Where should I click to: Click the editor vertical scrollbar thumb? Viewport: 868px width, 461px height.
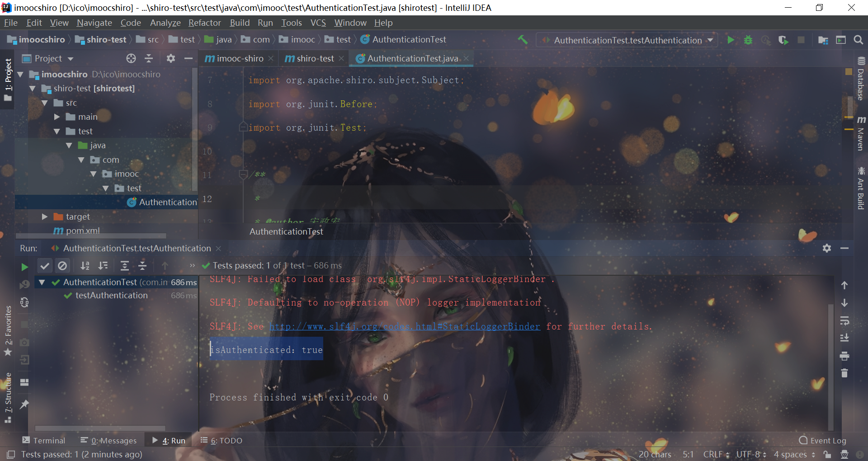[850, 107]
